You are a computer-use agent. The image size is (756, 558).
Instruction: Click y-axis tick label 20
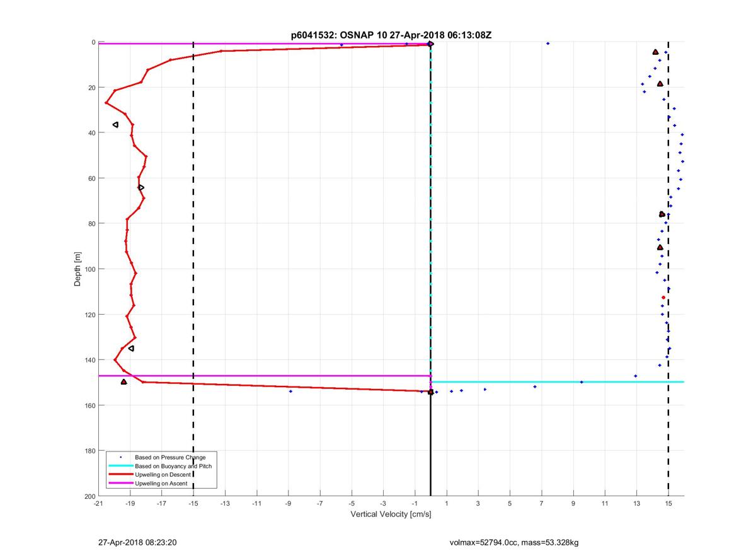pos(91,88)
